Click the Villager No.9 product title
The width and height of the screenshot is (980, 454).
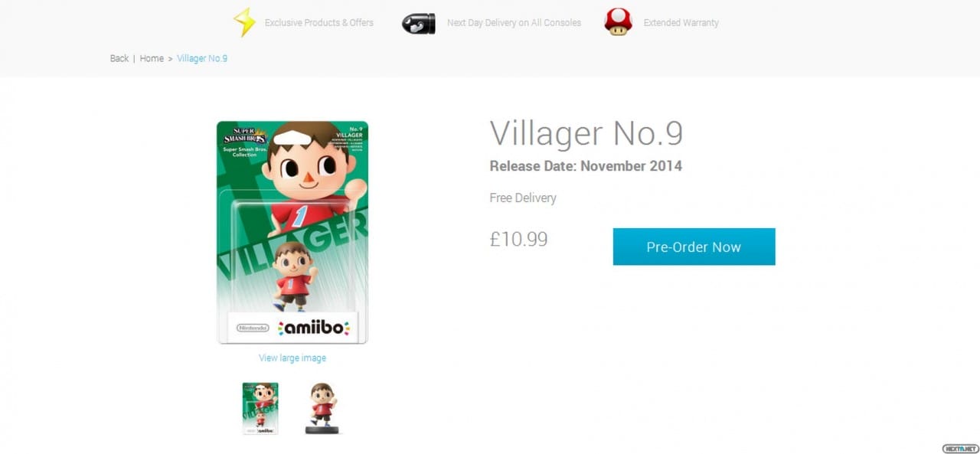pyautogui.click(x=586, y=133)
